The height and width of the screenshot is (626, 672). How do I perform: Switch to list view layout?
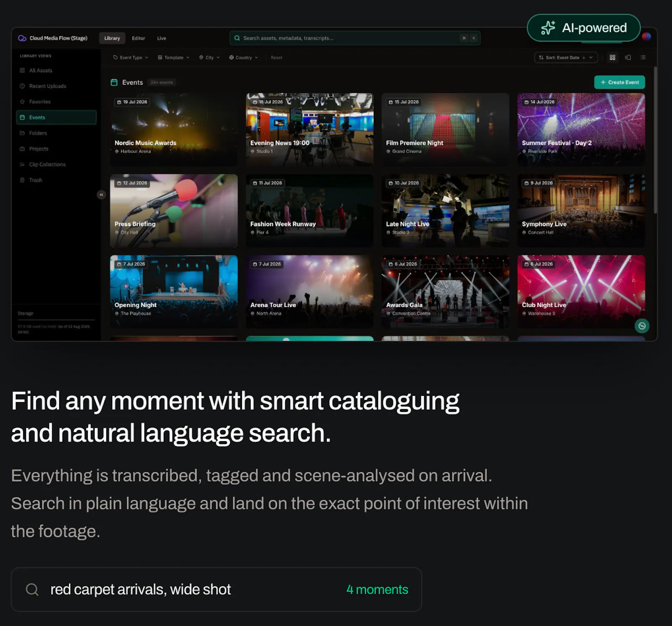[643, 58]
